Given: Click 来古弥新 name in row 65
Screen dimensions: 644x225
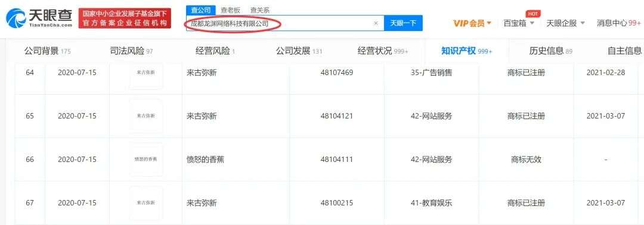Looking at the screenshot, I should (202, 116).
